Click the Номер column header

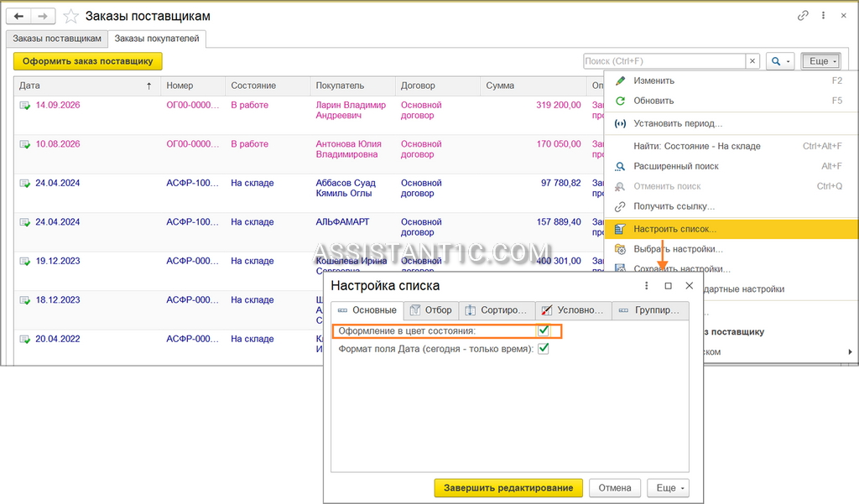click(x=193, y=86)
